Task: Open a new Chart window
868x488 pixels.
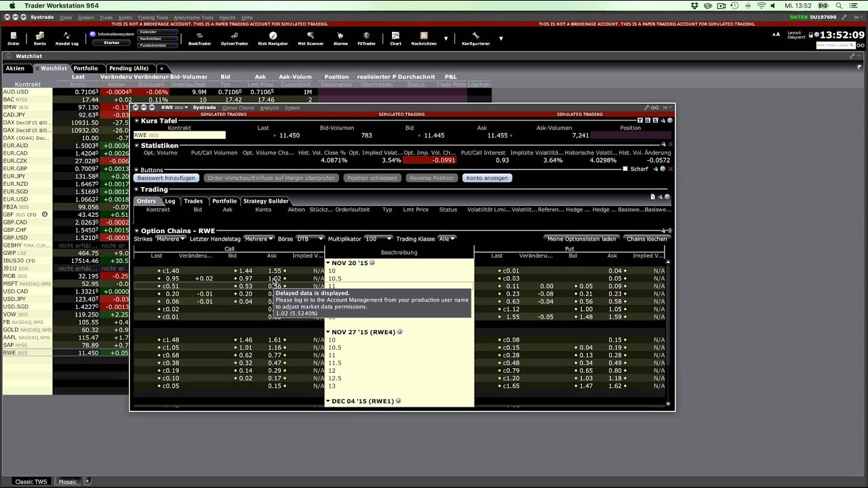Action: tap(395, 39)
